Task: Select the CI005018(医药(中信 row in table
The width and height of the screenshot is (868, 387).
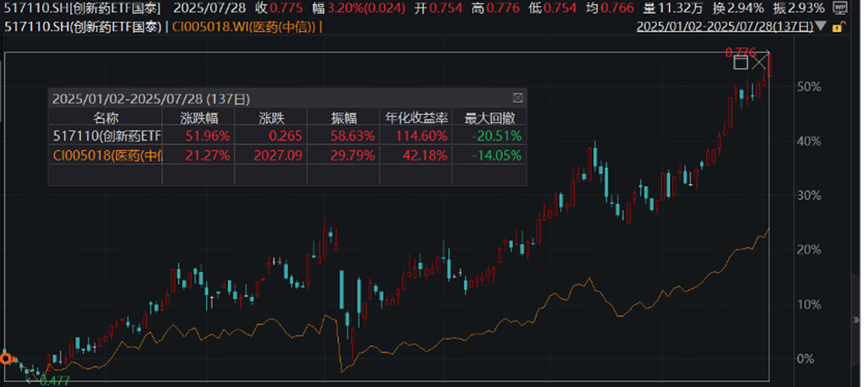Action: point(106,155)
